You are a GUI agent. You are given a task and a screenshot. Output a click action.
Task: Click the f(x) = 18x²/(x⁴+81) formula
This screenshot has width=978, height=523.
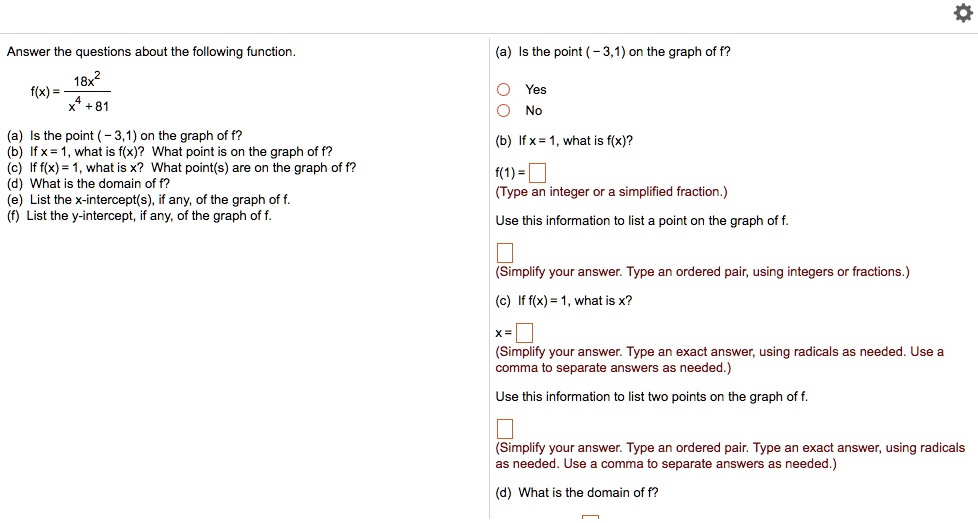click(70, 92)
